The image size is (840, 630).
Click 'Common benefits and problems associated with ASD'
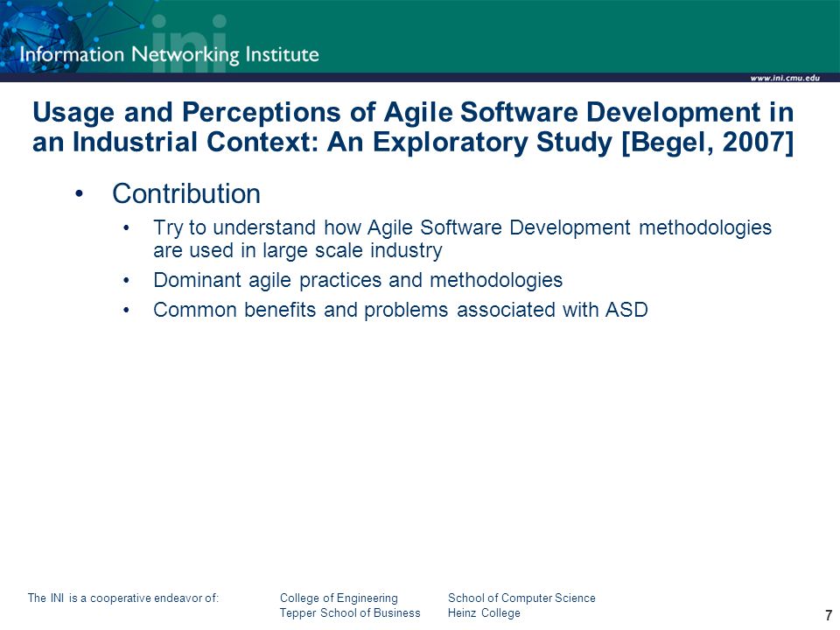(x=401, y=310)
